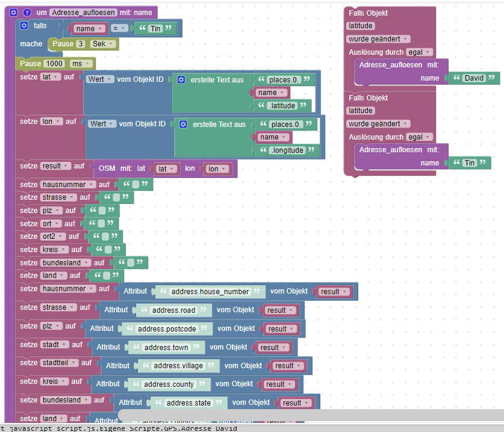Open stadtteil variable dropdown
Image resolution: width=504 pixels, height=432 pixels.
tap(60, 363)
